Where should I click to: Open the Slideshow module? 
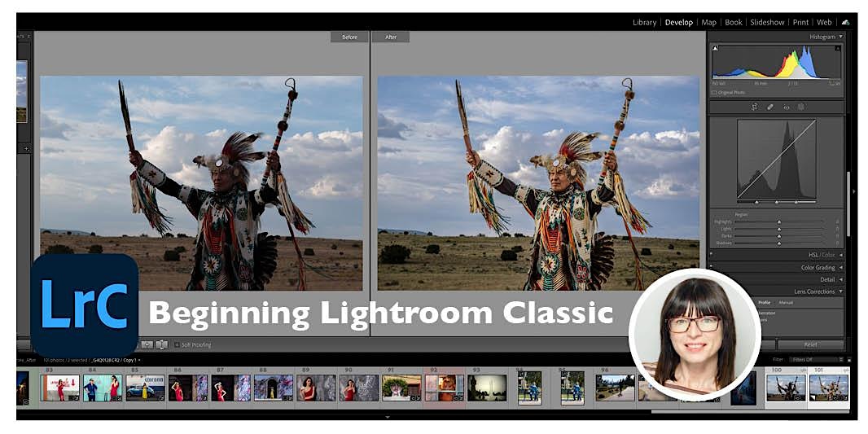point(767,23)
